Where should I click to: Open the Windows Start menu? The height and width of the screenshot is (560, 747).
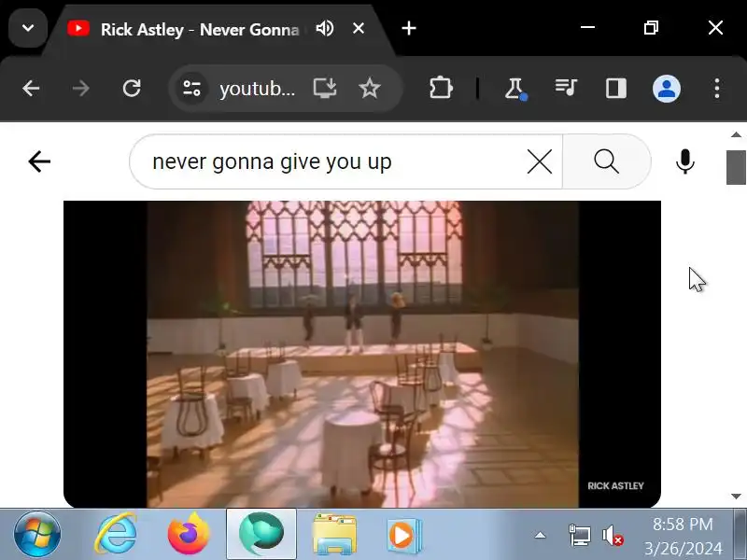coord(37,534)
